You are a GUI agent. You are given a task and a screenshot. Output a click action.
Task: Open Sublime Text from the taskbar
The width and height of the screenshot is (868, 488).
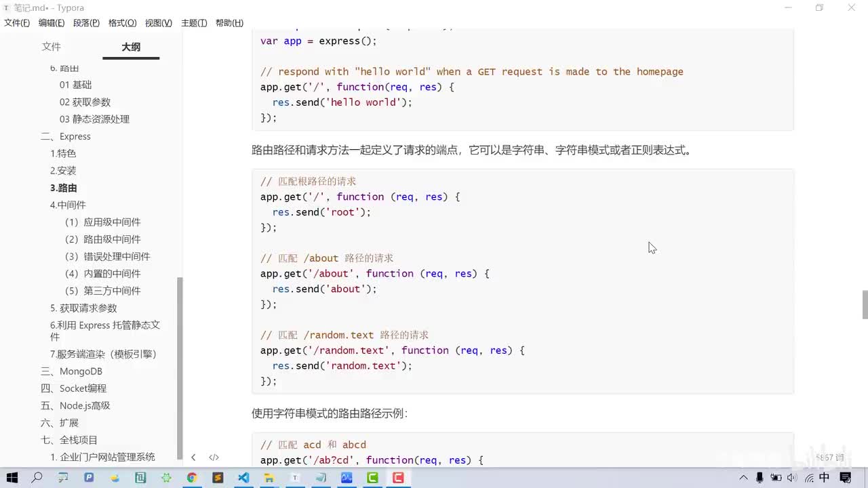[x=218, y=478]
